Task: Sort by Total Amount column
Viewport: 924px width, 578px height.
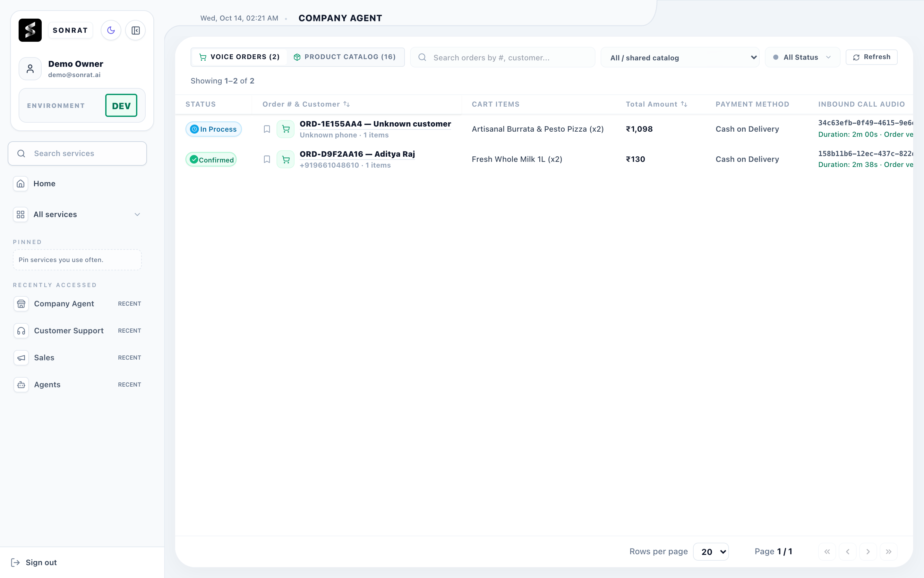Action: point(656,104)
